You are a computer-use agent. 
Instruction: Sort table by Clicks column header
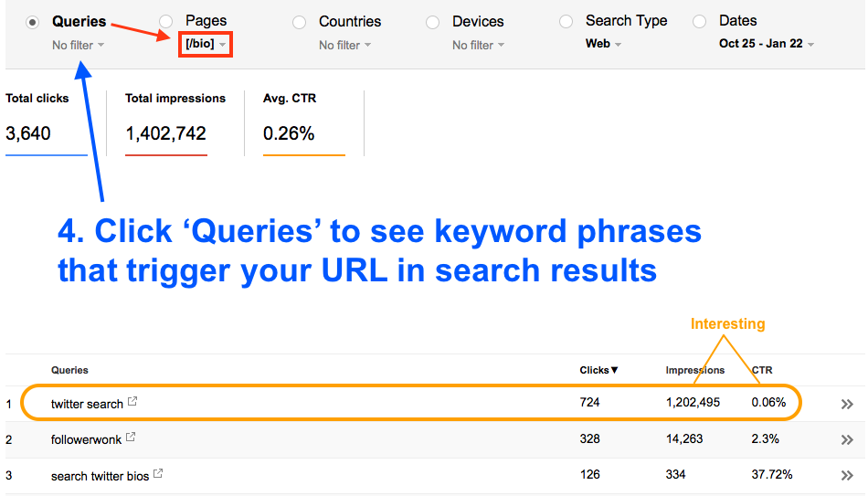(598, 370)
